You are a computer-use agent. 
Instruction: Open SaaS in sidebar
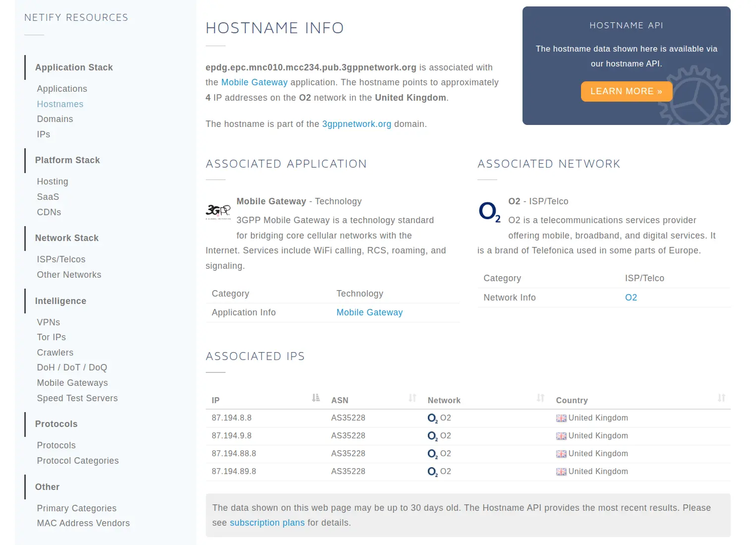48,197
